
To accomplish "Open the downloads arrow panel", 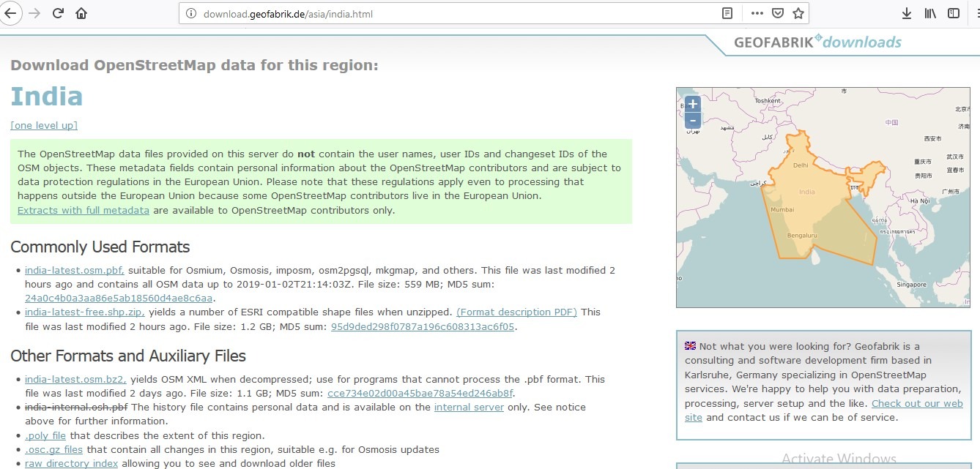I will coord(906,13).
